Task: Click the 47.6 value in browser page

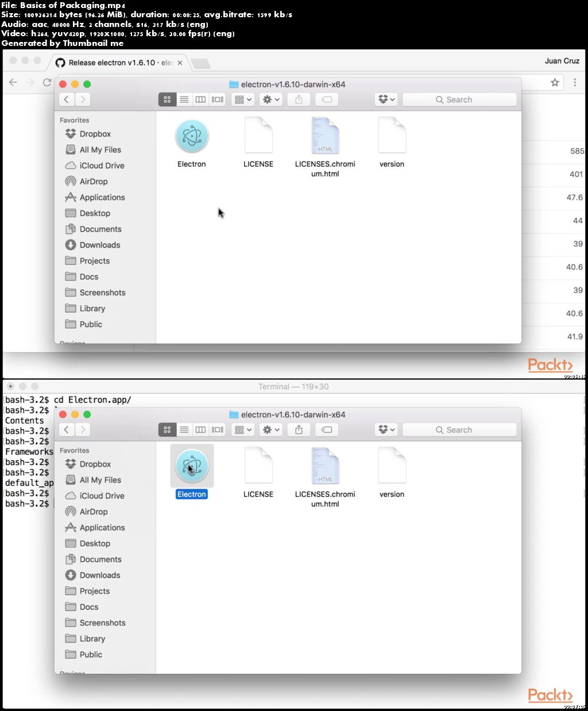Action: pos(575,198)
